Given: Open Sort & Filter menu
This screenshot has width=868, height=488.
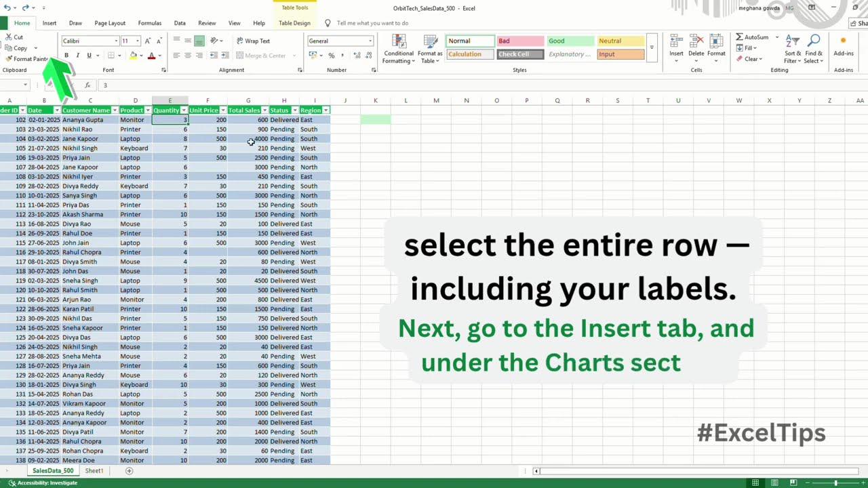Looking at the screenshot, I should click(793, 49).
